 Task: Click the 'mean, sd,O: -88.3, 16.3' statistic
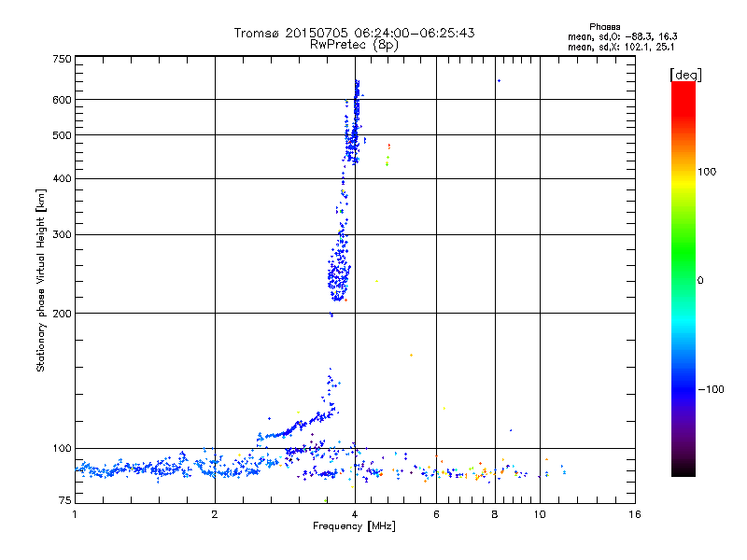[622, 37]
